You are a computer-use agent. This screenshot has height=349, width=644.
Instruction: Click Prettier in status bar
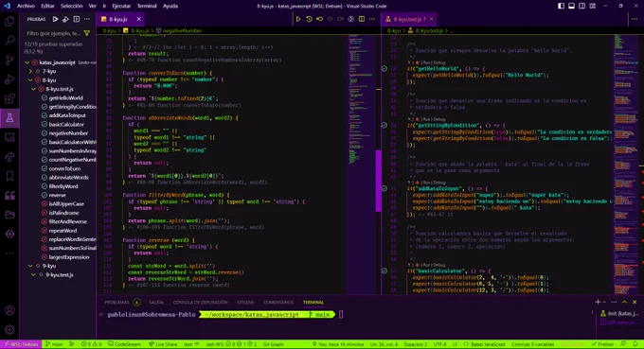602,344
